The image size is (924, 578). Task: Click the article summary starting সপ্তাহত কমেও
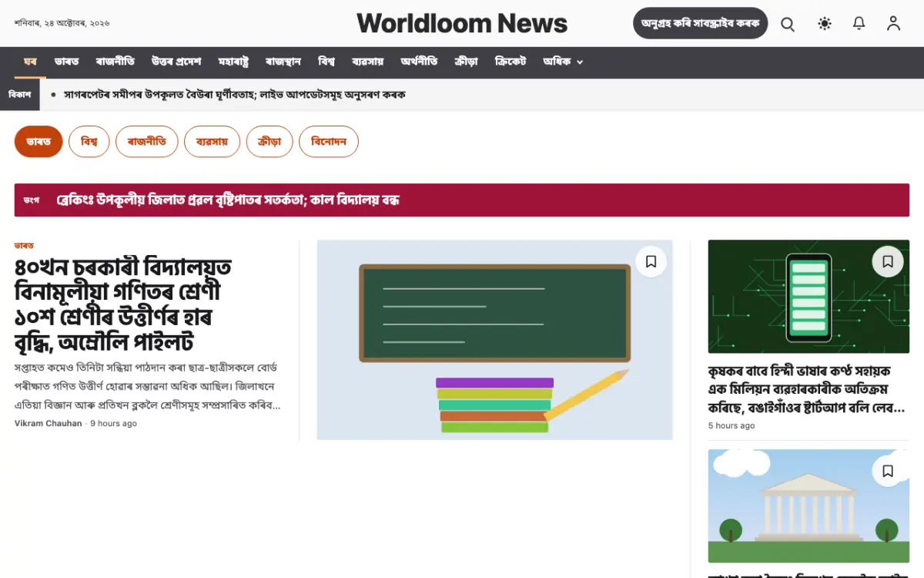click(148, 386)
